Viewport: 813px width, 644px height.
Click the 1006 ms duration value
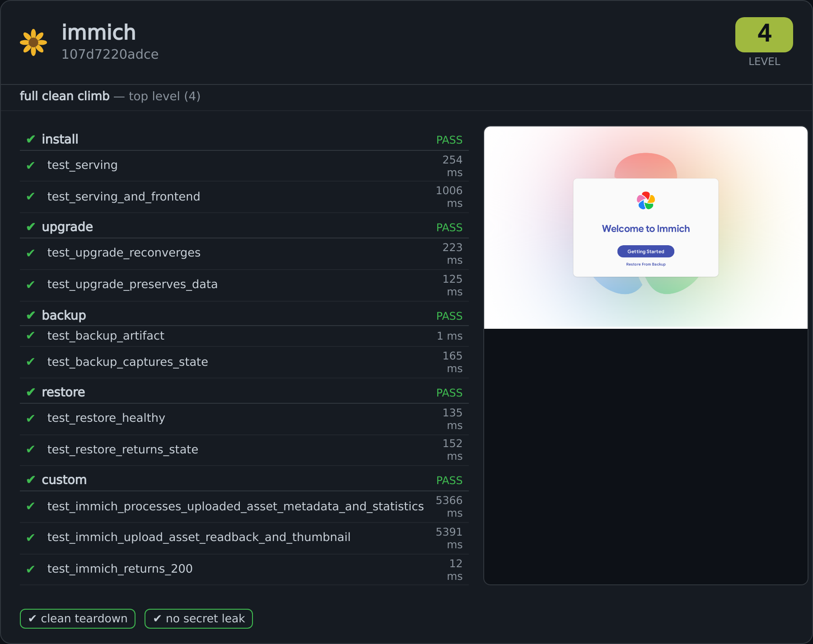[449, 197]
